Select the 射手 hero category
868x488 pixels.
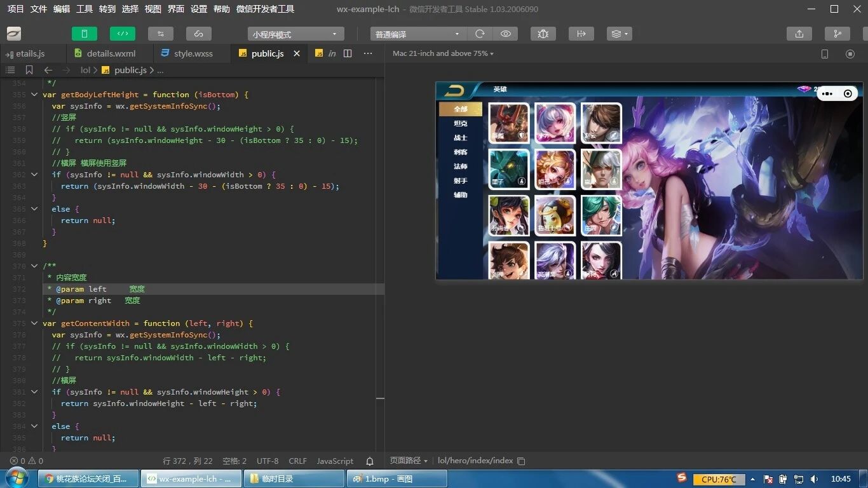click(x=461, y=180)
